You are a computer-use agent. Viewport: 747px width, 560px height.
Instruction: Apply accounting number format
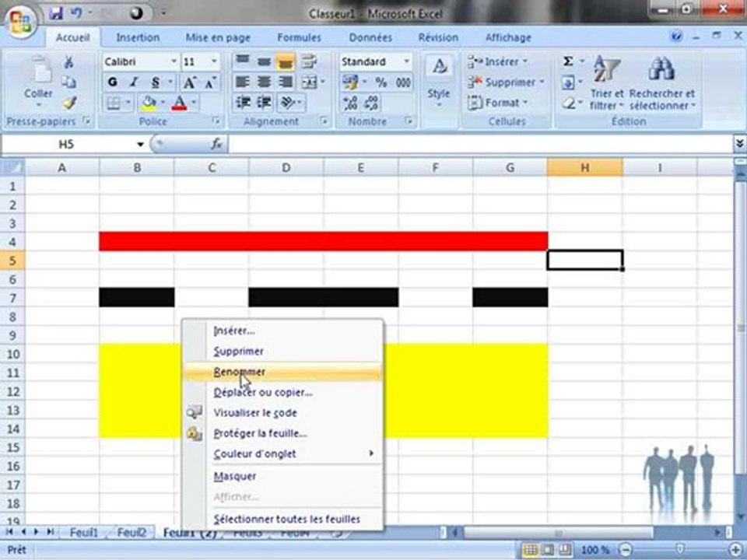[351, 82]
